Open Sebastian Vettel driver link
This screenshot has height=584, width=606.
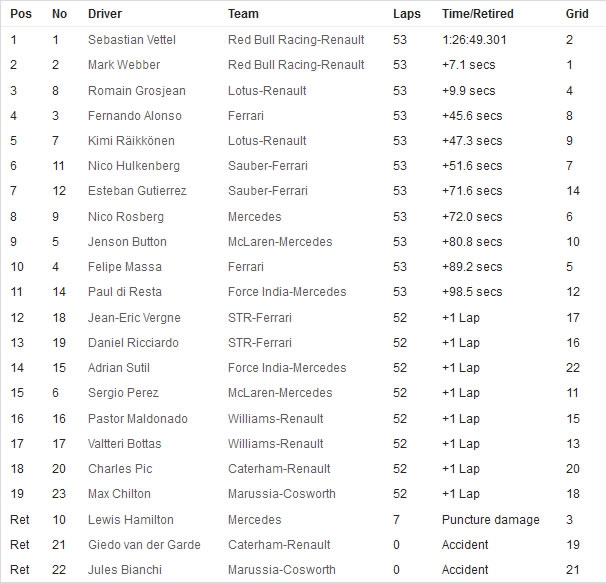click(x=132, y=40)
